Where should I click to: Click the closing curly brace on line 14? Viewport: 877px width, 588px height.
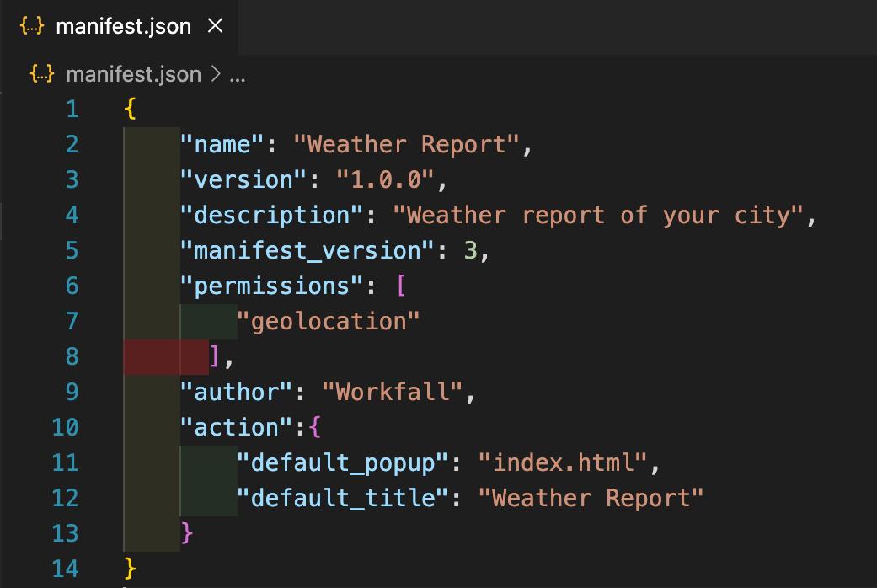click(131, 569)
